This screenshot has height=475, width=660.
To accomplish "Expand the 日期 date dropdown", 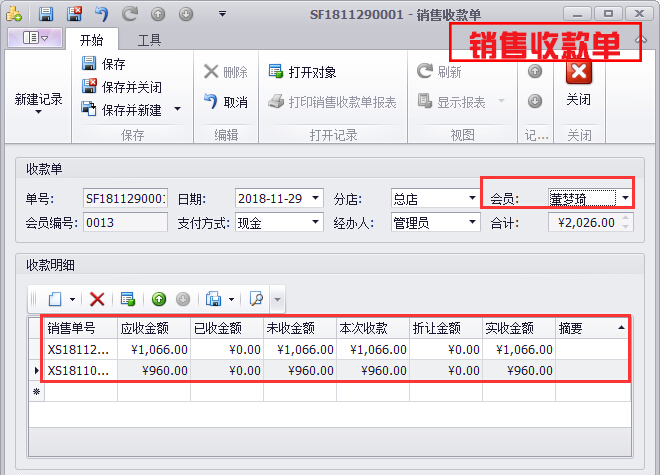I will pyautogui.click(x=316, y=198).
